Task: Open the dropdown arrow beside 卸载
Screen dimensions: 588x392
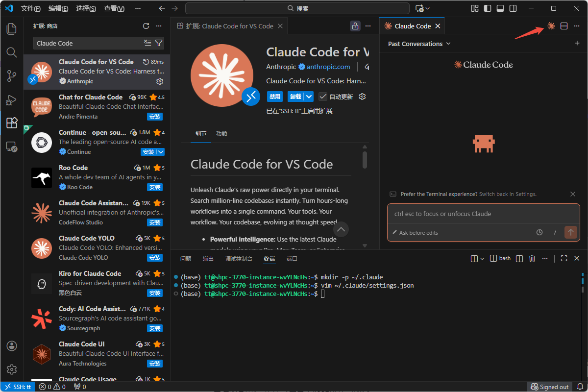Action: pos(309,97)
